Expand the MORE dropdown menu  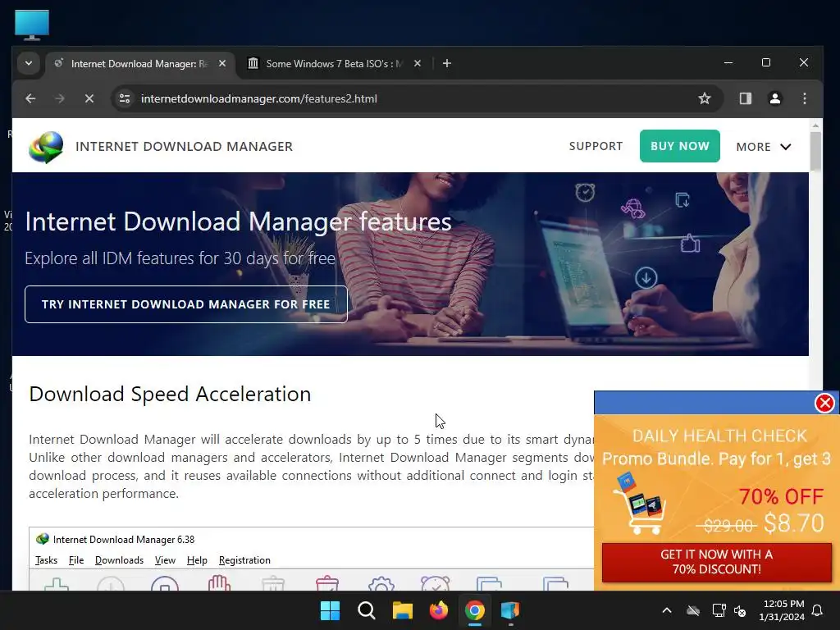pos(764,147)
